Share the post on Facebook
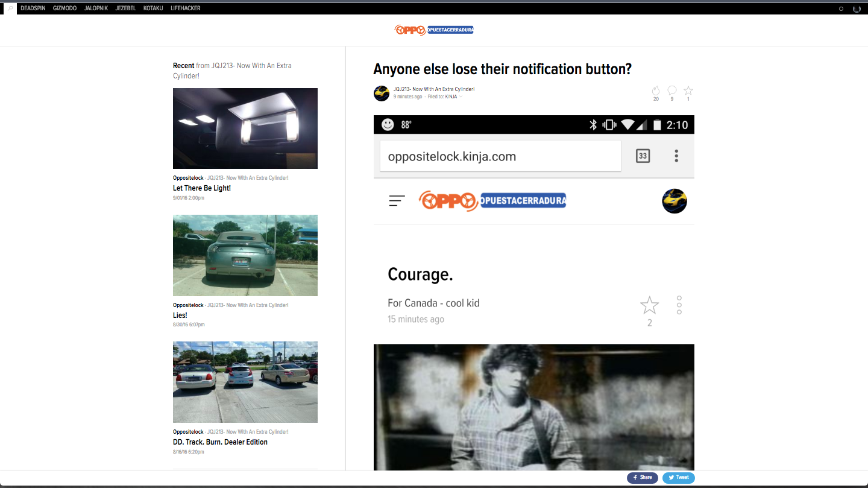868x488 pixels. click(643, 477)
